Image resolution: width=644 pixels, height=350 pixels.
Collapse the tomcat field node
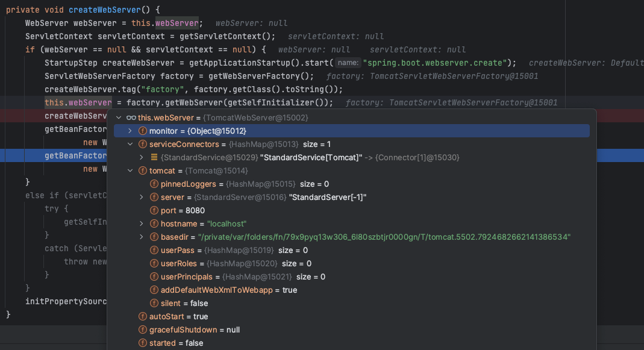pyautogui.click(x=130, y=171)
